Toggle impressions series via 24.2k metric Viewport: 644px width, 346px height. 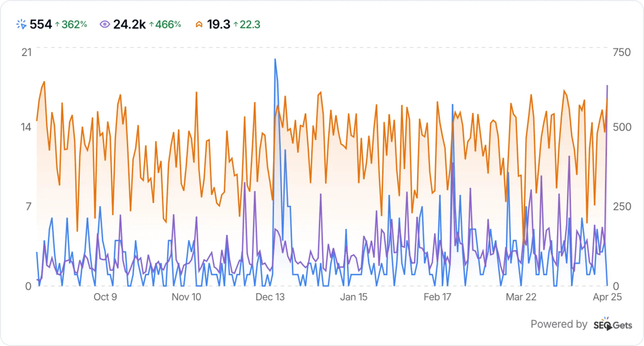[x=129, y=24]
